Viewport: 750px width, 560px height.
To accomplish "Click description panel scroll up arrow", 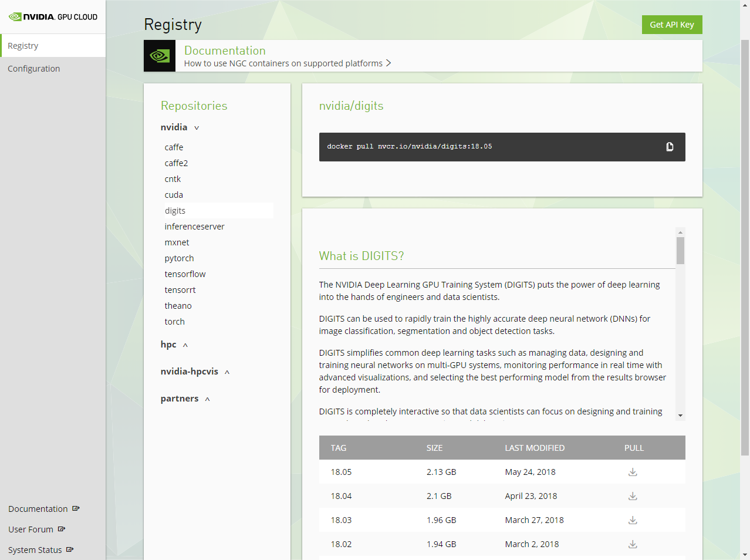I will 680,232.
